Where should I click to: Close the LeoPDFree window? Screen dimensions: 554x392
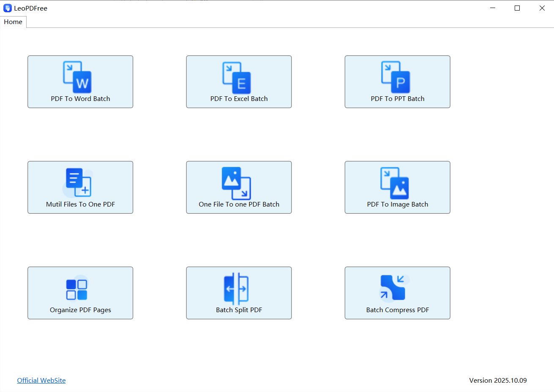pyautogui.click(x=542, y=8)
